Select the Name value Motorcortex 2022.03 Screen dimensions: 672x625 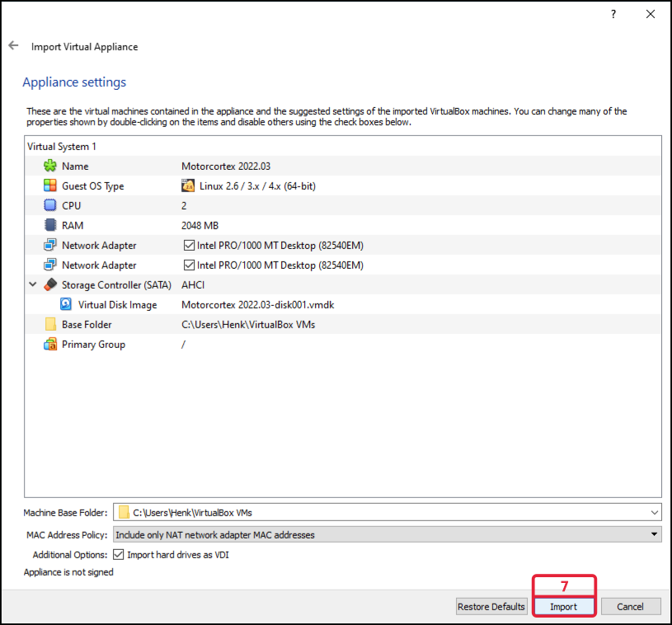(x=226, y=166)
